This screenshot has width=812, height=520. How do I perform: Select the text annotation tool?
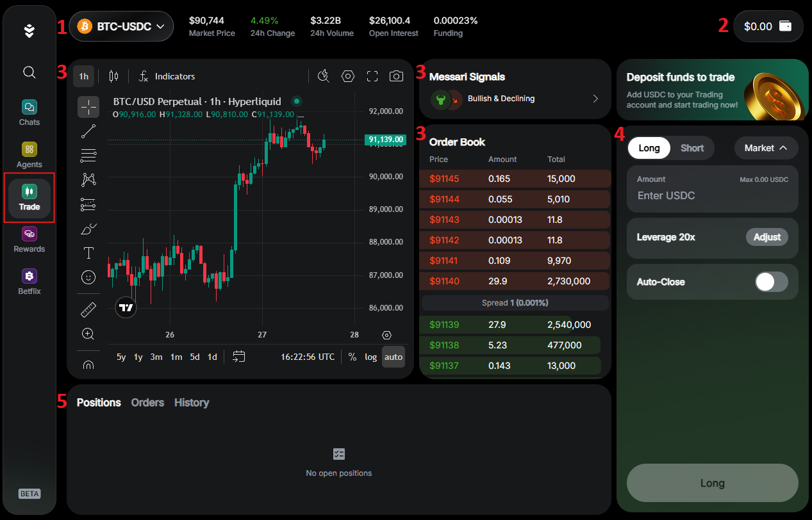tap(88, 253)
